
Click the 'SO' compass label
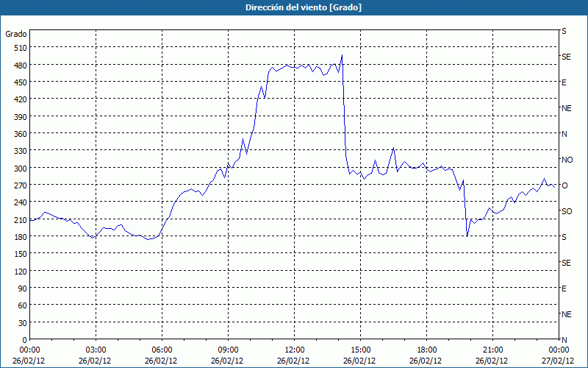(567, 211)
